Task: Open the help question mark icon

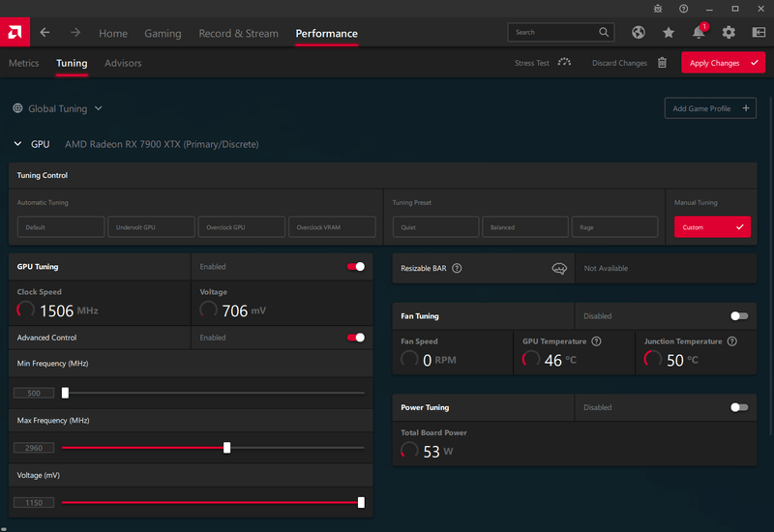Action: point(683,9)
